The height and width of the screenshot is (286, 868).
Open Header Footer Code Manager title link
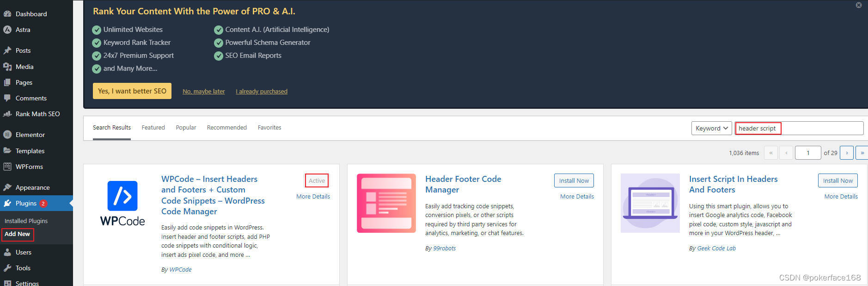[x=463, y=184]
